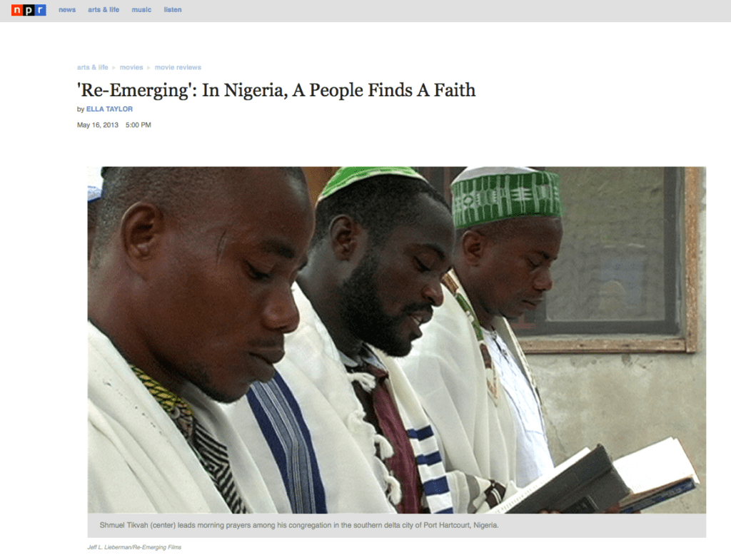Select the music navigation item
This screenshot has height=560, width=731.
(x=141, y=10)
